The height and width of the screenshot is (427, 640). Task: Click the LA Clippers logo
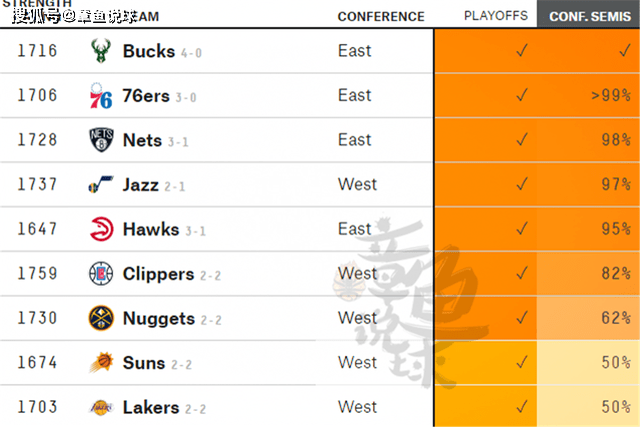click(x=101, y=274)
